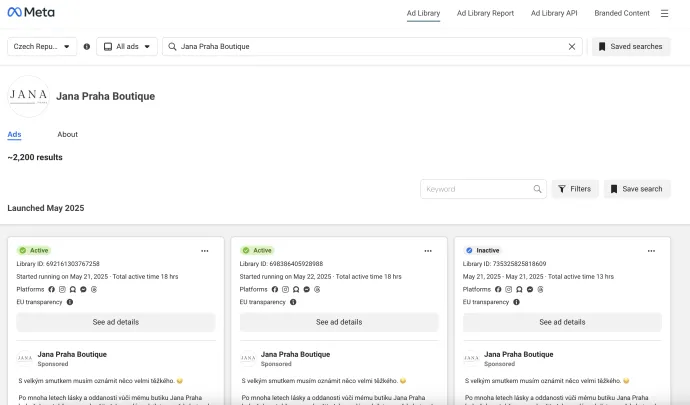See ad details for ad 692161303767258
Image resolution: width=690 pixels, height=405 pixels.
click(x=116, y=322)
